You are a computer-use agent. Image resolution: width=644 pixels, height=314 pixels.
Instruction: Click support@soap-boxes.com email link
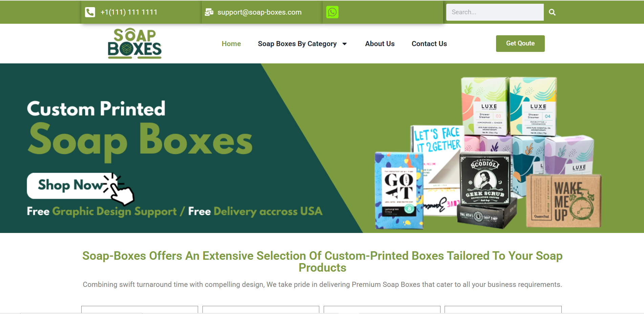[259, 12]
